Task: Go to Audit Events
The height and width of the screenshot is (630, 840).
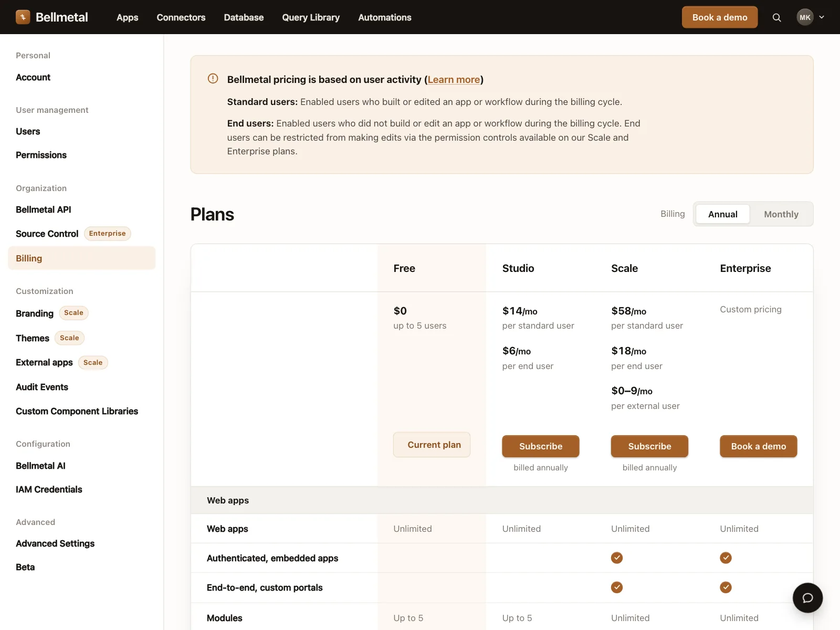Action: [42, 387]
